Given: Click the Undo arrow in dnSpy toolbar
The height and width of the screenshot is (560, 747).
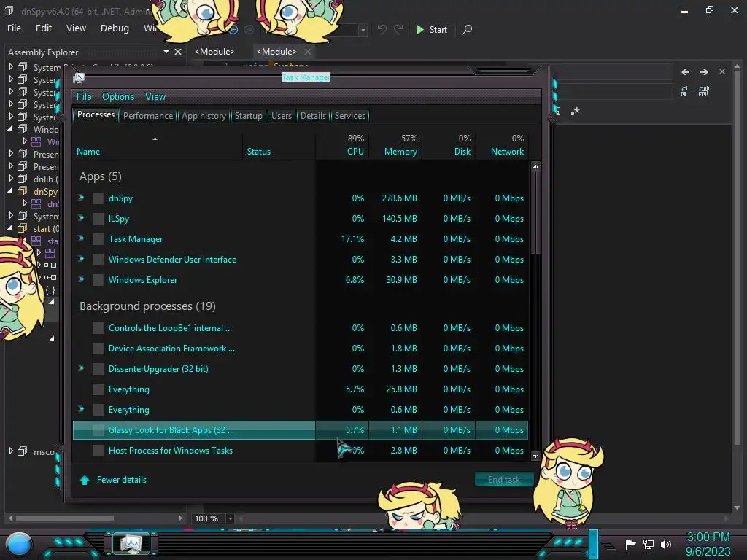Looking at the screenshot, I should point(382,29).
